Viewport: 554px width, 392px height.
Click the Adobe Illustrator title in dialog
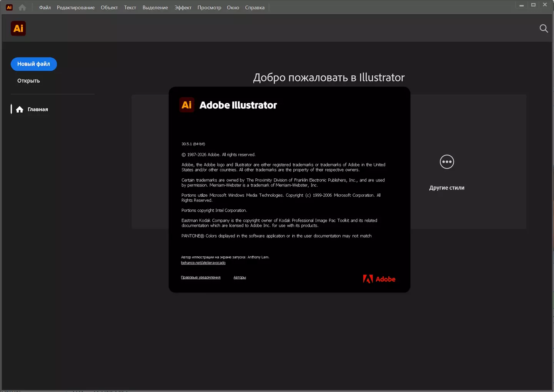click(238, 105)
